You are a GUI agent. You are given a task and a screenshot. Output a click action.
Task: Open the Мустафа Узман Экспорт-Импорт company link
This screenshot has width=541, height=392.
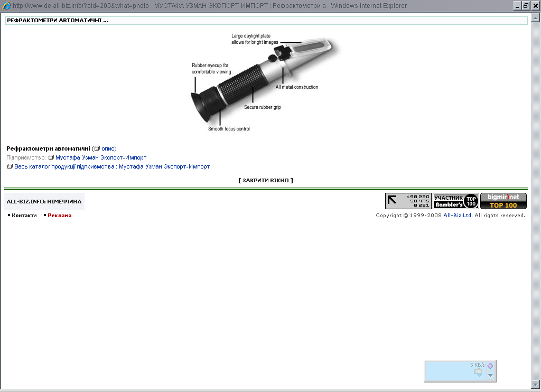tap(101, 157)
